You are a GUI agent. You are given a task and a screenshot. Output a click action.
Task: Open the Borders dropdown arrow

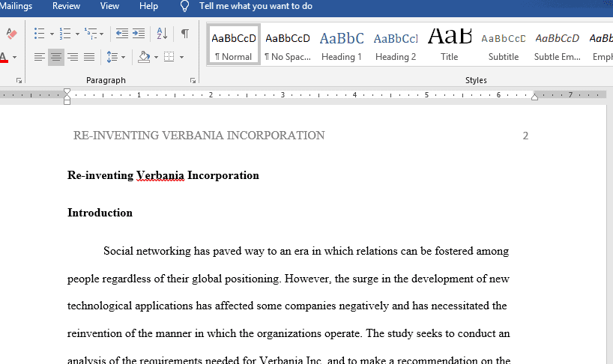[x=181, y=58]
